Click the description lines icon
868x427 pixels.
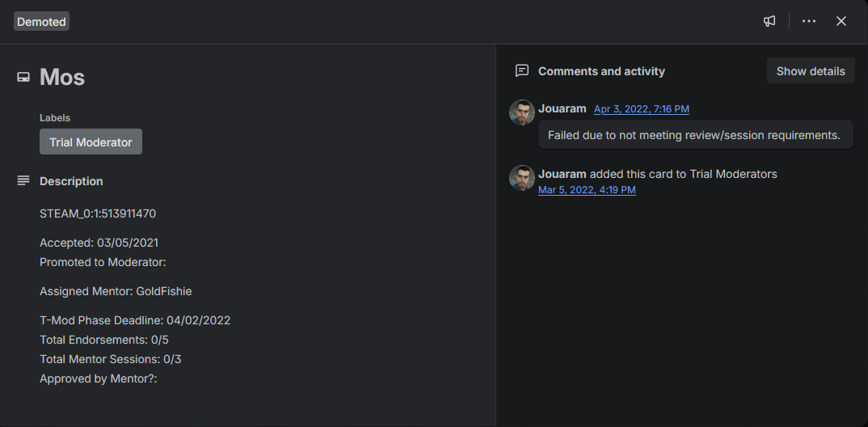[x=23, y=180]
